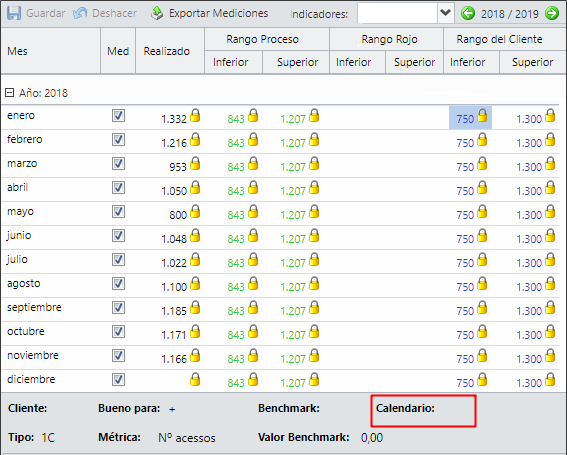Collapse the Año: 2018 group
Screen dimensions: 567x455
tap(9, 93)
